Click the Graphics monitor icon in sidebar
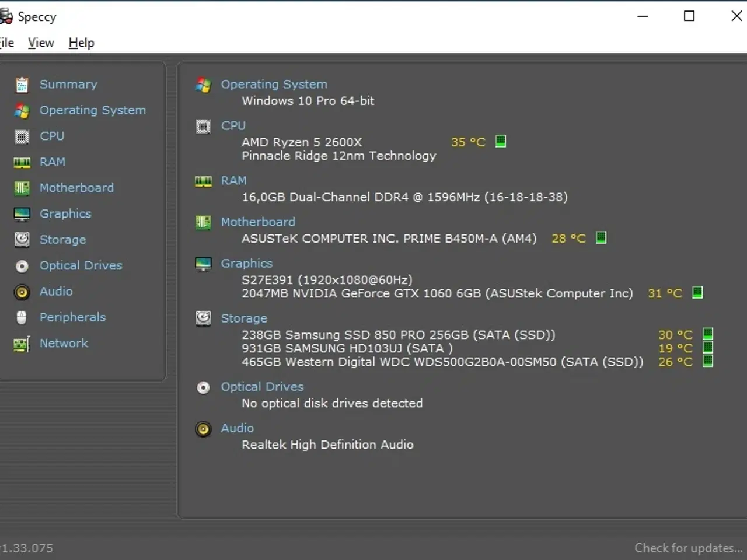747x560 pixels. (x=22, y=214)
